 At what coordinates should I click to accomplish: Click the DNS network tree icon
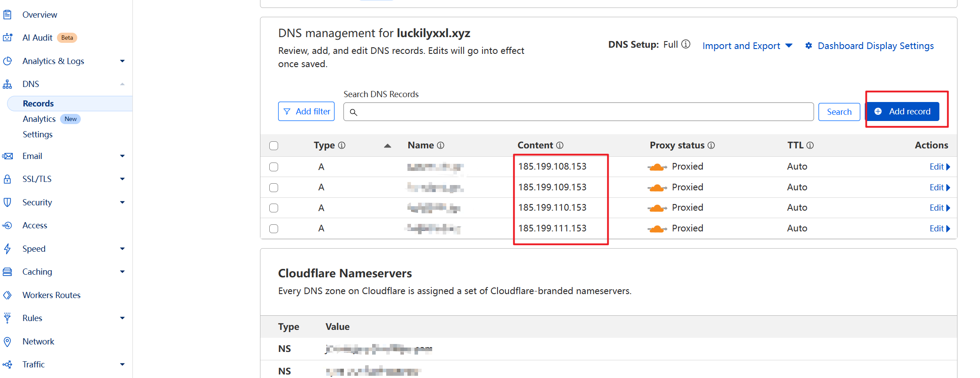point(7,84)
